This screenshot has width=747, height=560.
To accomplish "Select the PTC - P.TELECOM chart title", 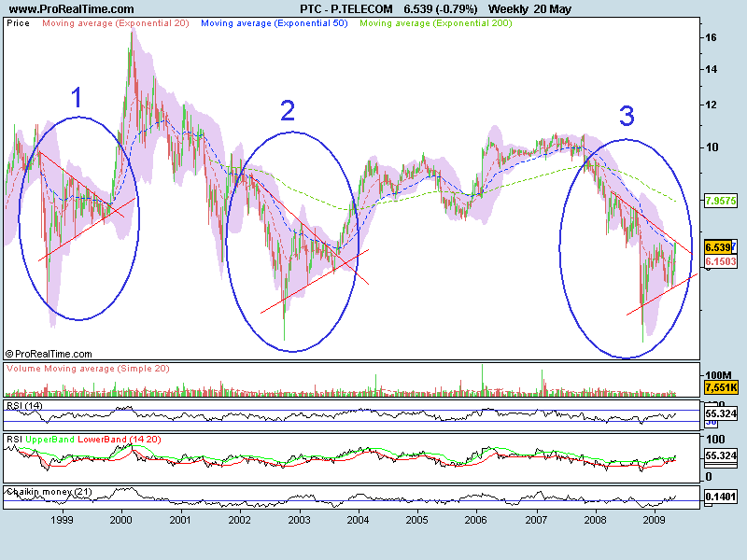I will pyautogui.click(x=346, y=9).
